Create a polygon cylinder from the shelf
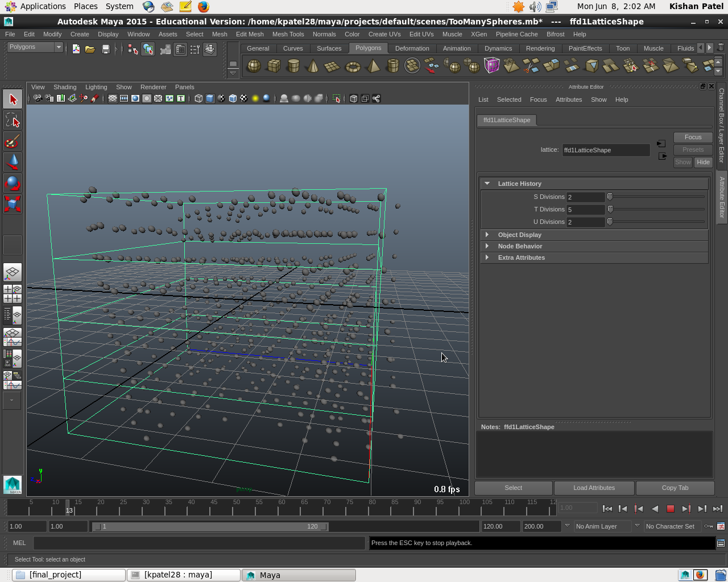728x582 pixels. pos(293,66)
